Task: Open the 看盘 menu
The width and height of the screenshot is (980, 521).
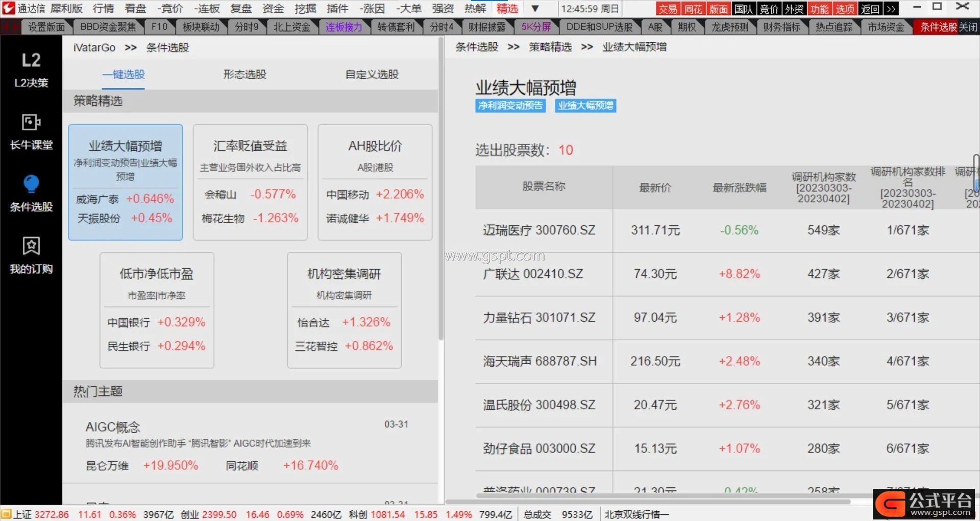Action: 135,9
